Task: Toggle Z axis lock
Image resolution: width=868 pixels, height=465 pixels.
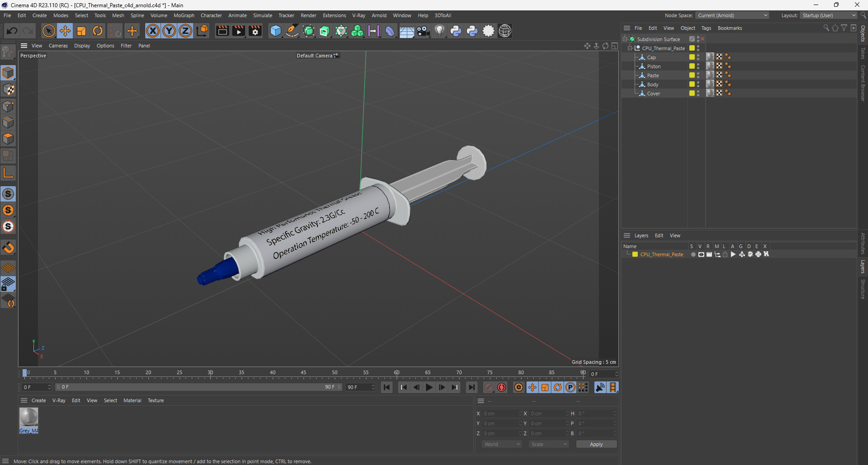Action: 185,31
